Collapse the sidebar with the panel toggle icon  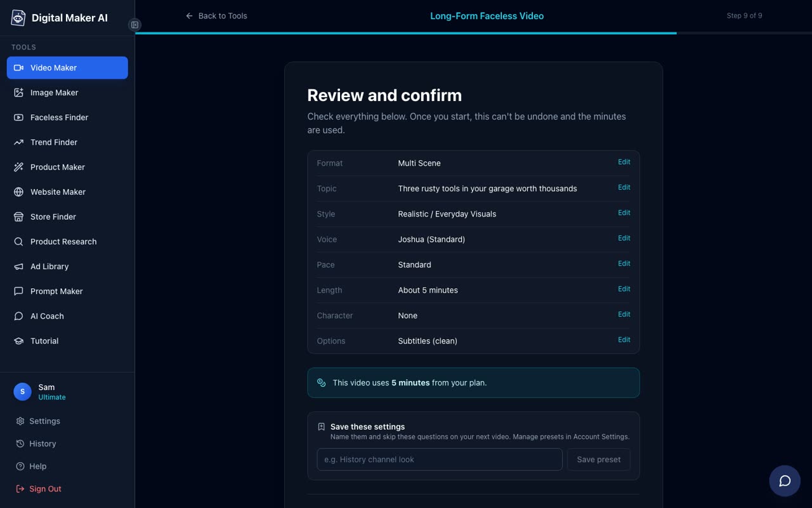coord(134,25)
